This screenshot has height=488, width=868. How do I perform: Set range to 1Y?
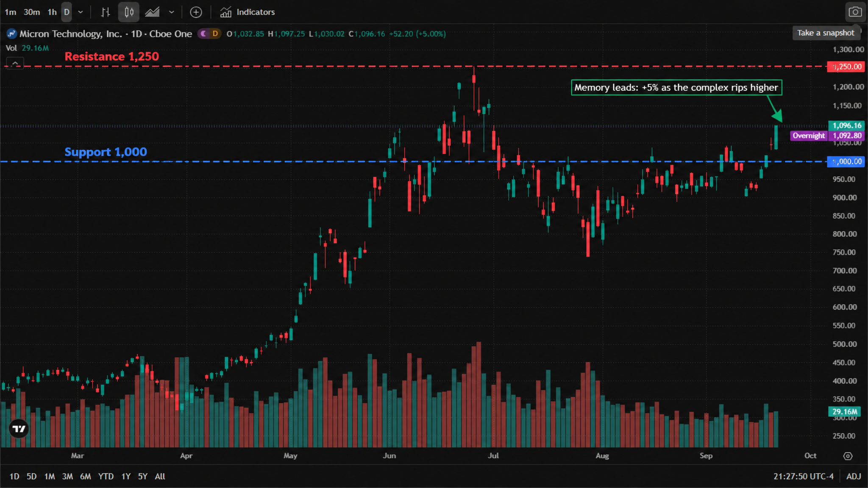(126, 477)
